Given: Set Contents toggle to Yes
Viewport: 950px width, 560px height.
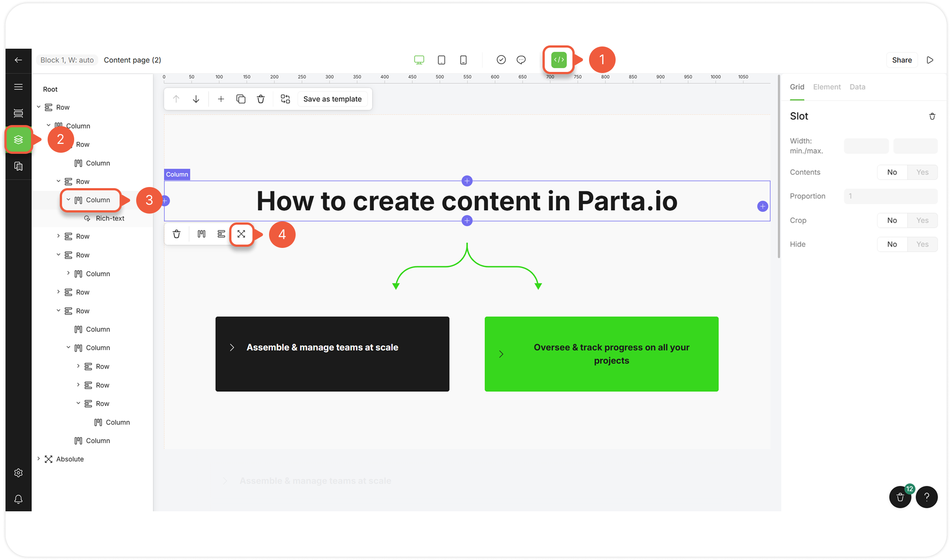Looking at the screenshot, I should (922, 172).
